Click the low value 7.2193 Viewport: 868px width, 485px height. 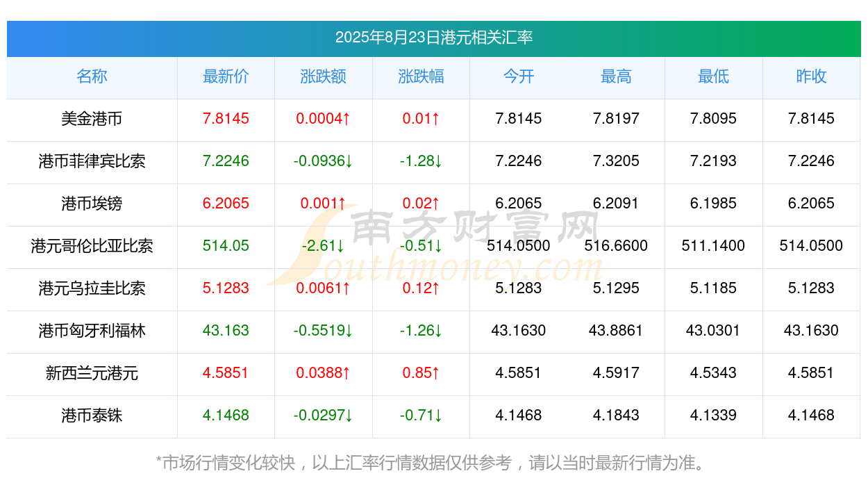[x=714, y=161]
